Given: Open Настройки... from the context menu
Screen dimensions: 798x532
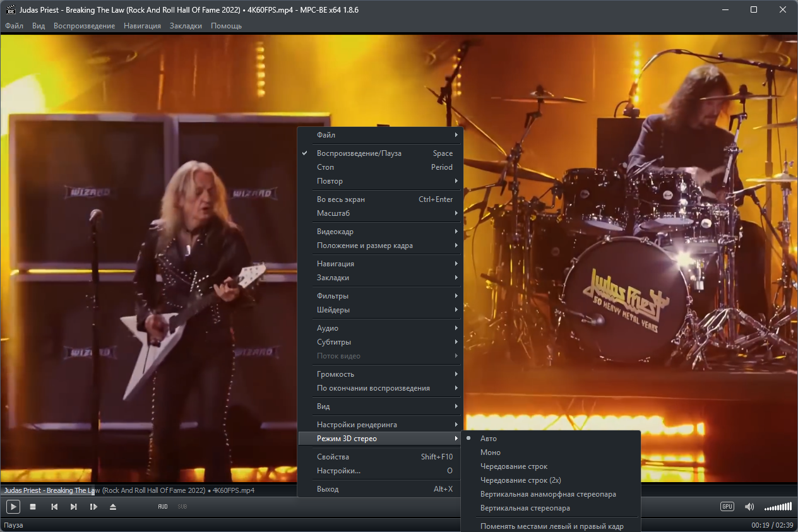Looking at the screenshot, I should [381, 471].
